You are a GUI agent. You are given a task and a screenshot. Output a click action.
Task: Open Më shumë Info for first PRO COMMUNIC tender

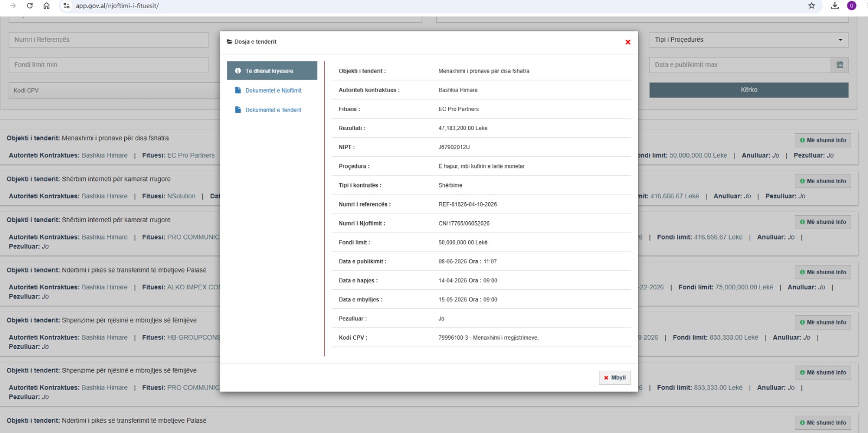tap(822, 222)
